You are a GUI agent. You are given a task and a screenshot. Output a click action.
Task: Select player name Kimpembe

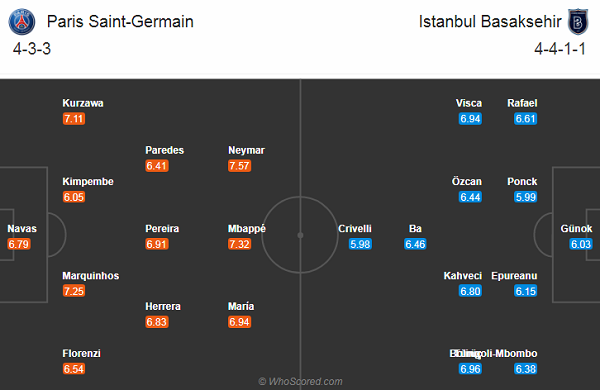88,181
